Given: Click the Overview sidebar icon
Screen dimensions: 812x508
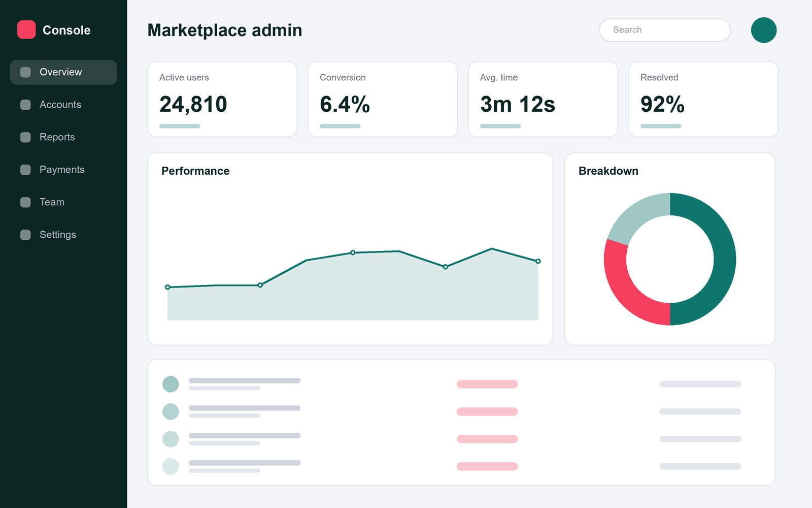Looking at the screenshot, I should click(x=25, y=72).
